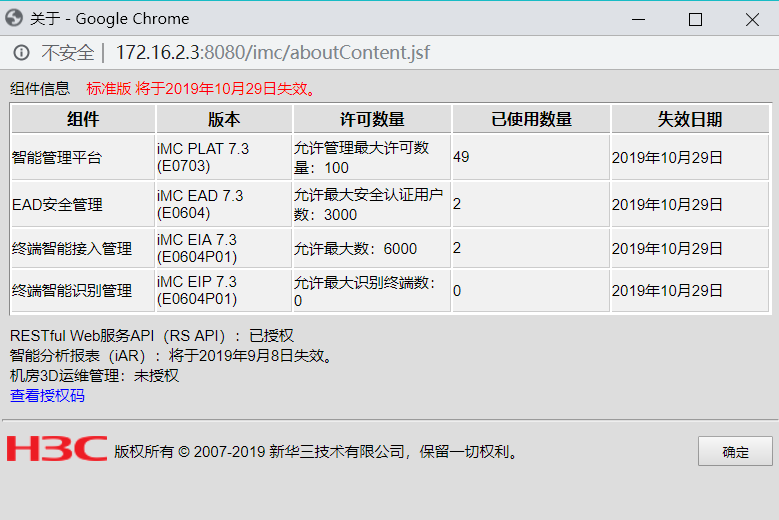Click the 版权所有 copyright text

[316, 451]
